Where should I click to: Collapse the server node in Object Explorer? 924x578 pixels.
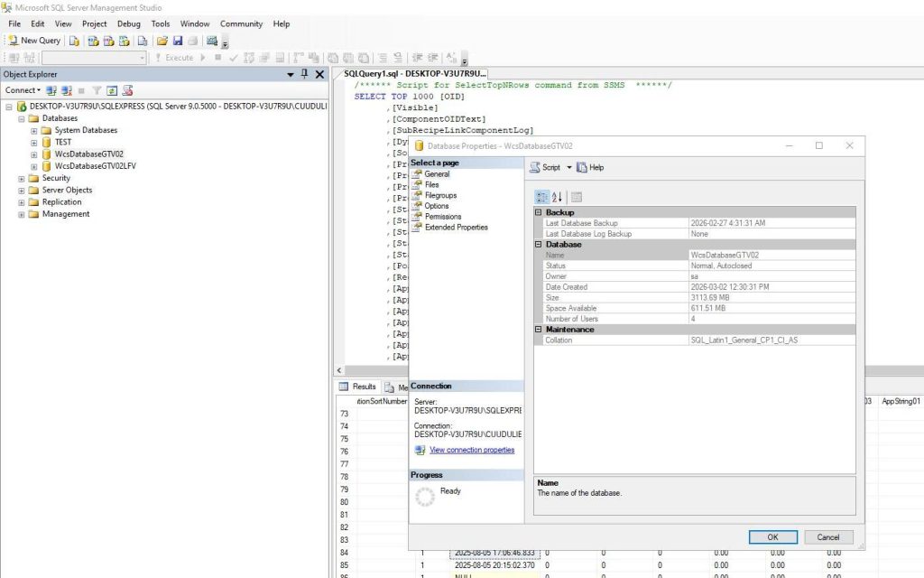[x=9, y=107]
